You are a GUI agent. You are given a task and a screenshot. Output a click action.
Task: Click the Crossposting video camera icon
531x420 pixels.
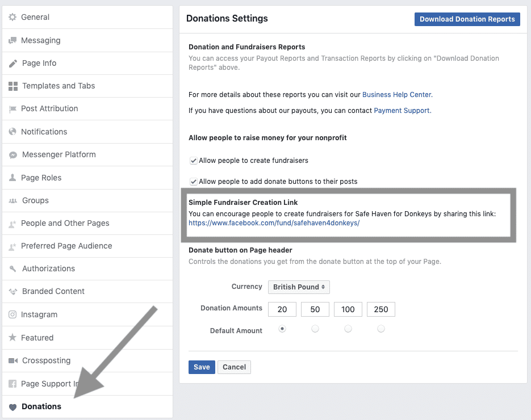tap(13, 360)
